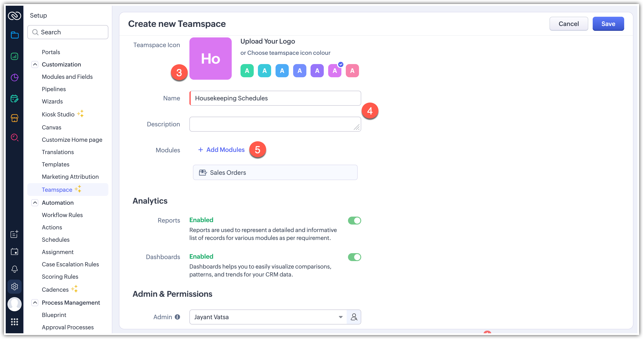The image size is (644, 339).
Task: Collapse the Automation section
Action: tap(35, 203)
